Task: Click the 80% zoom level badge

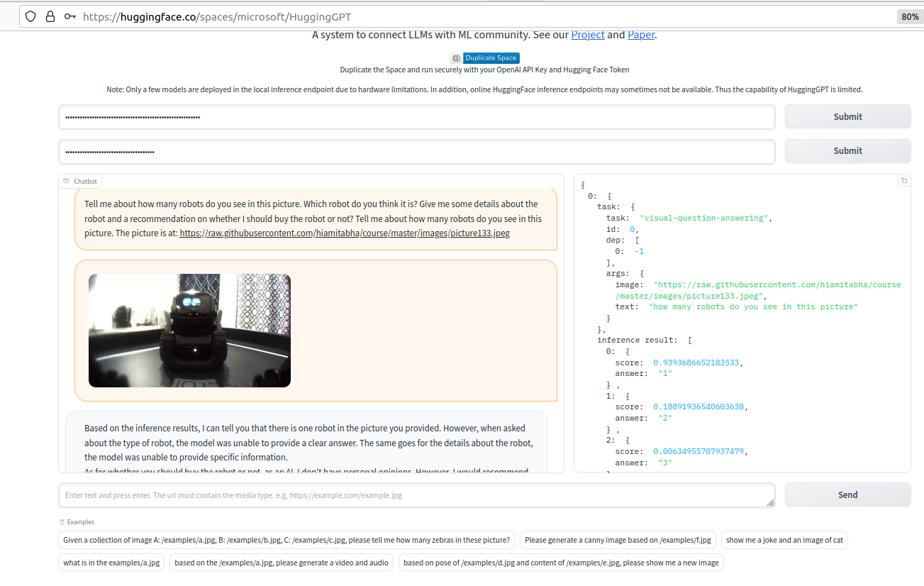Action: 910,16
